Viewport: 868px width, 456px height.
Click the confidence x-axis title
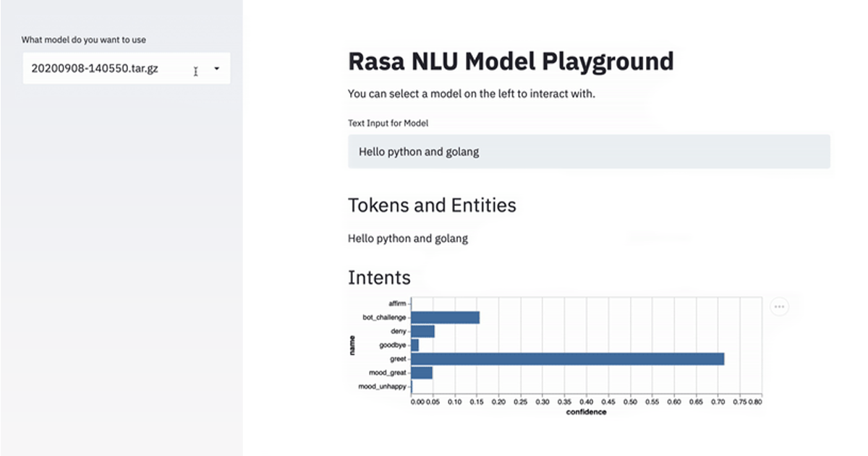(x=586, y=412)
